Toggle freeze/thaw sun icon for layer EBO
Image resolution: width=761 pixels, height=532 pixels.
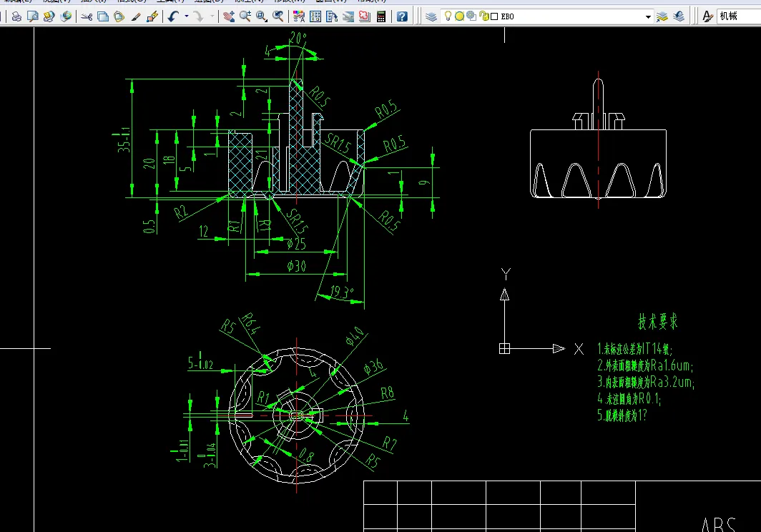coord(459,16)
